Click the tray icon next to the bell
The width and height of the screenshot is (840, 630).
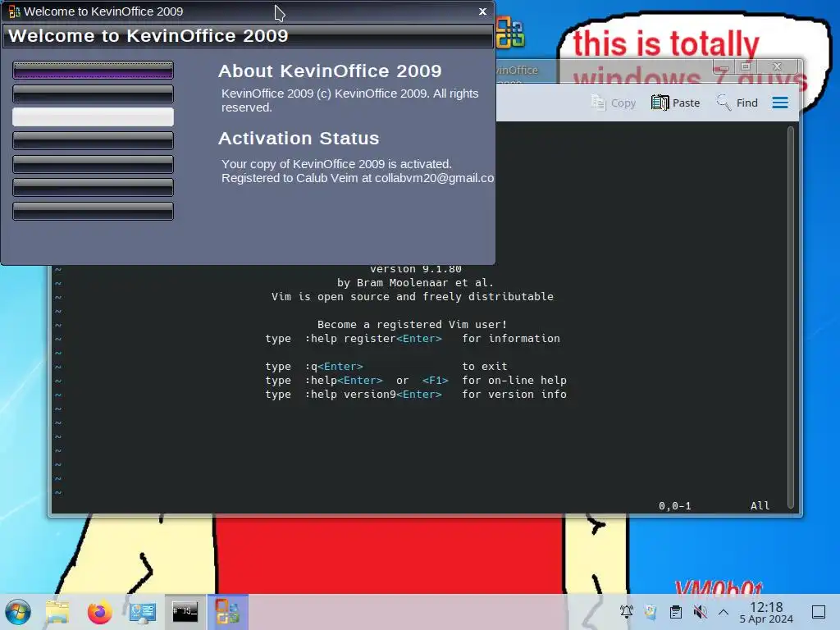pyautogui.click(x=651, y=611)
